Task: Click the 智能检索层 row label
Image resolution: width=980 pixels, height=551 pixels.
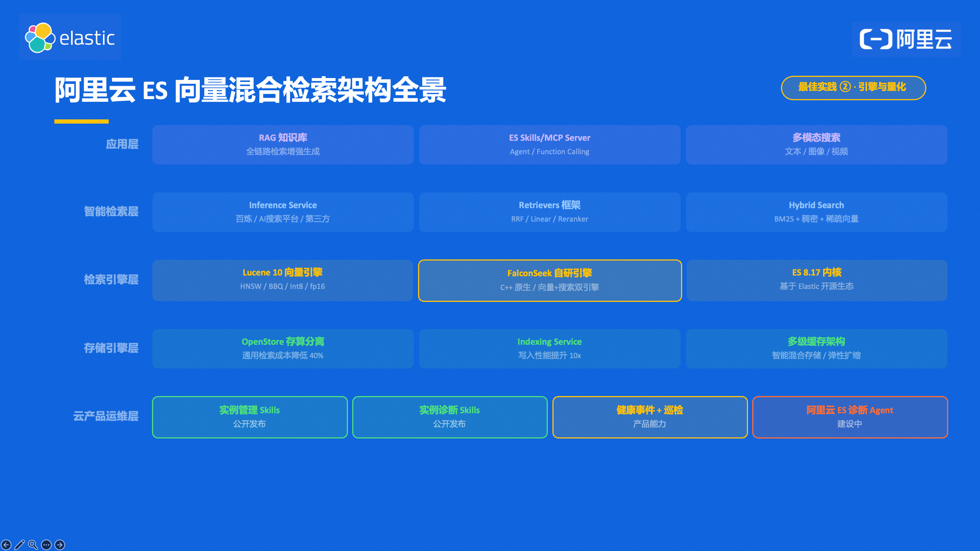Action: pyautogui.click(x=111, y=212)
